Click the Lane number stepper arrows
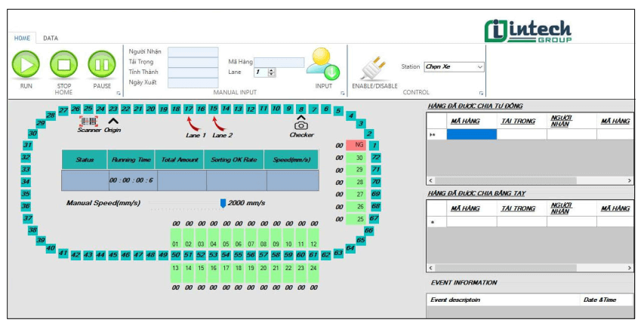Viewport: 644px width, 329px height. (x=271, y=72)
